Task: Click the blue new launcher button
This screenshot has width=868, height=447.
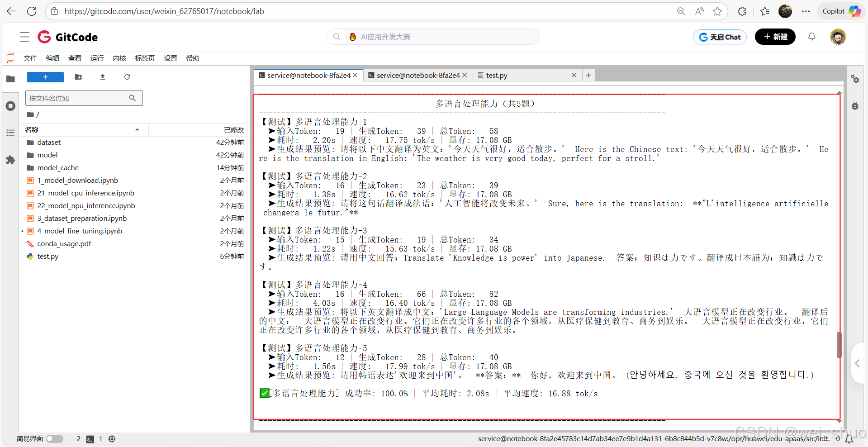Action: click(x=45, y=77)
